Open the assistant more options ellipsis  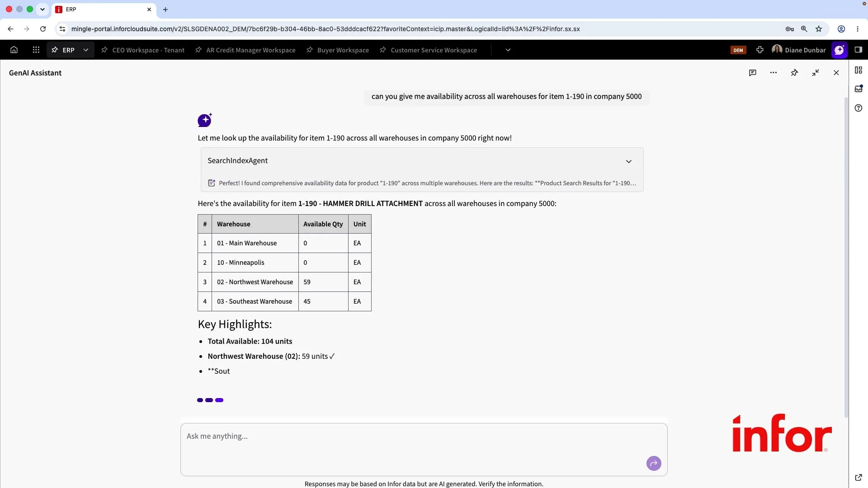tap(774, 73)
